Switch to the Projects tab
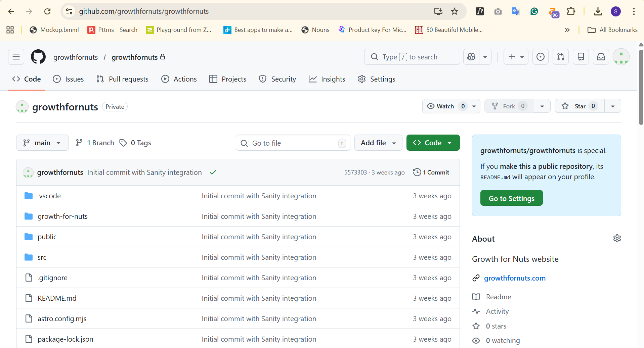 click(228, 79)
